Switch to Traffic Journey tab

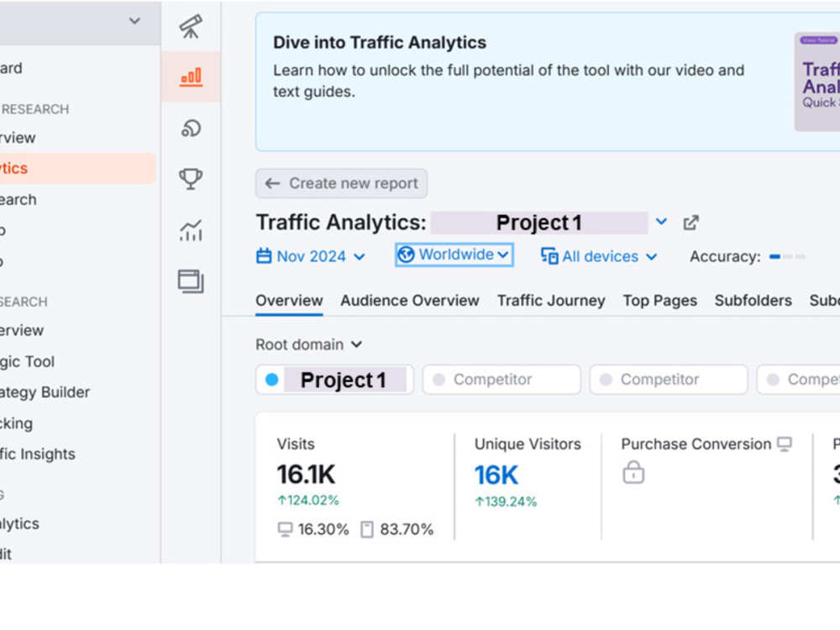pos(551,301)
